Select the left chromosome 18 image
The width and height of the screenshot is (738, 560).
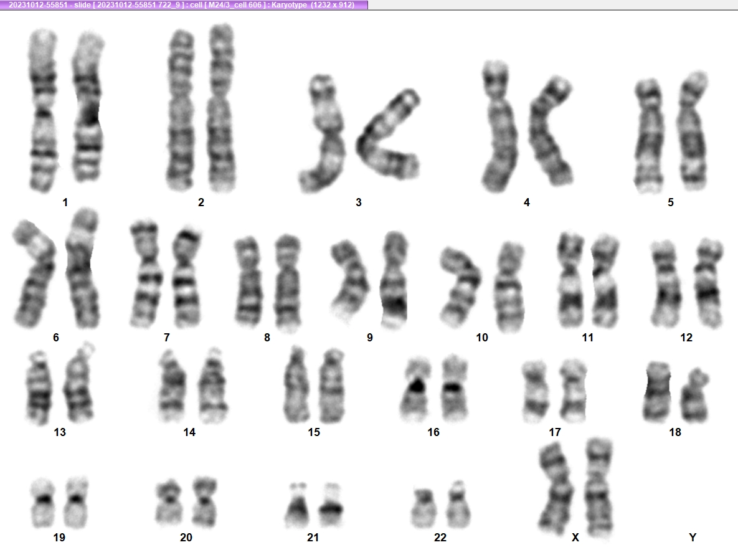[x=658, y=391]
